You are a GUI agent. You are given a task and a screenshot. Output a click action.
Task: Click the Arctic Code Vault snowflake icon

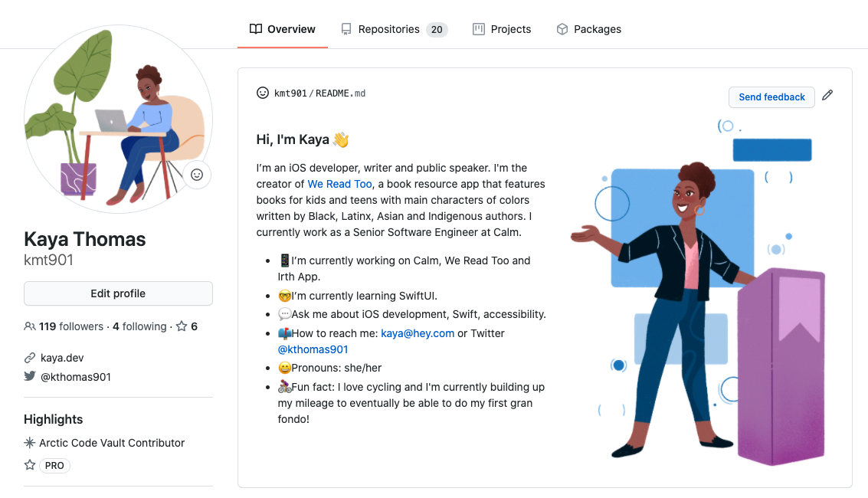(30, 443)
